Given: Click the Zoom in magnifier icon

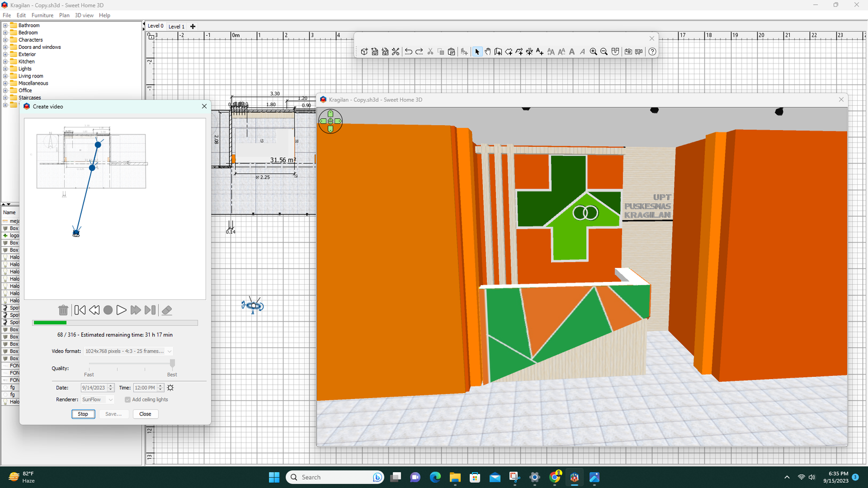Looking at the screenshot, I should [593, 52].
